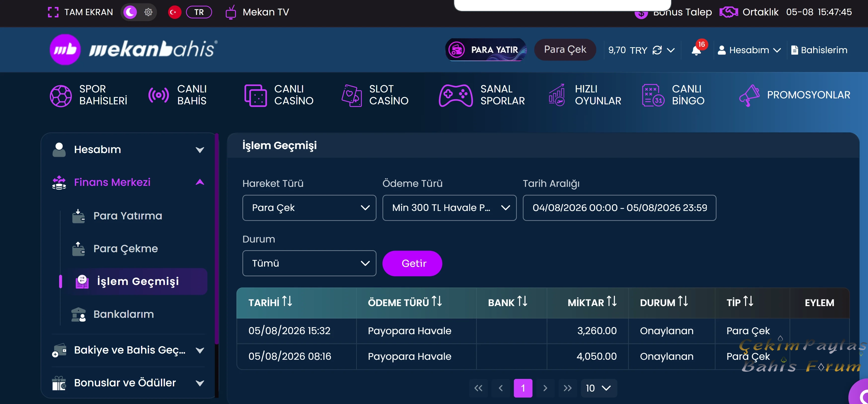Click the Mekan TV television icon

(231, 12)
